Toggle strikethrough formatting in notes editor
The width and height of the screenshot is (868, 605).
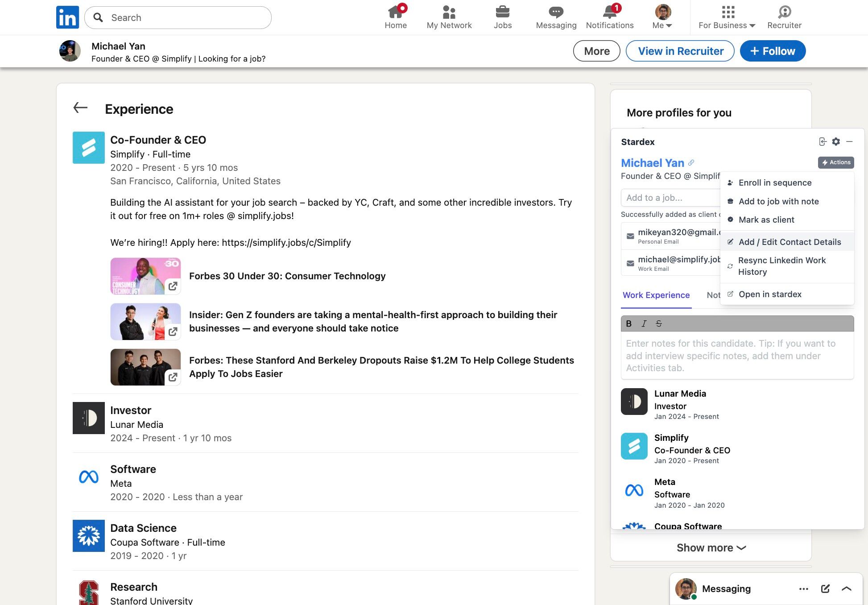click(659, 323)
